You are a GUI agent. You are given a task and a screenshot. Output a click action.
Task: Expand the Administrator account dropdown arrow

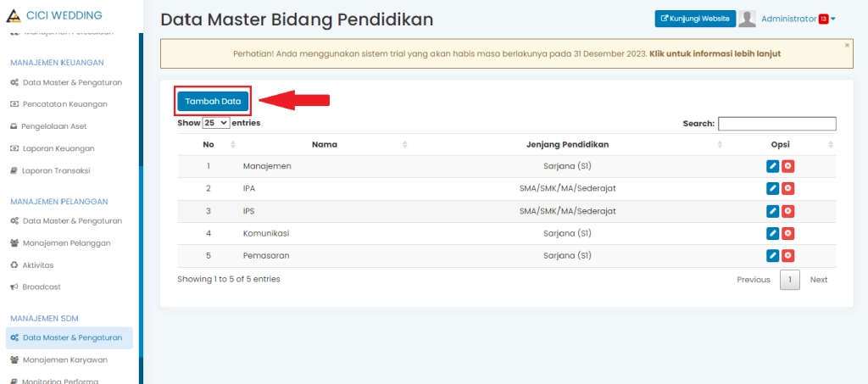833,19
